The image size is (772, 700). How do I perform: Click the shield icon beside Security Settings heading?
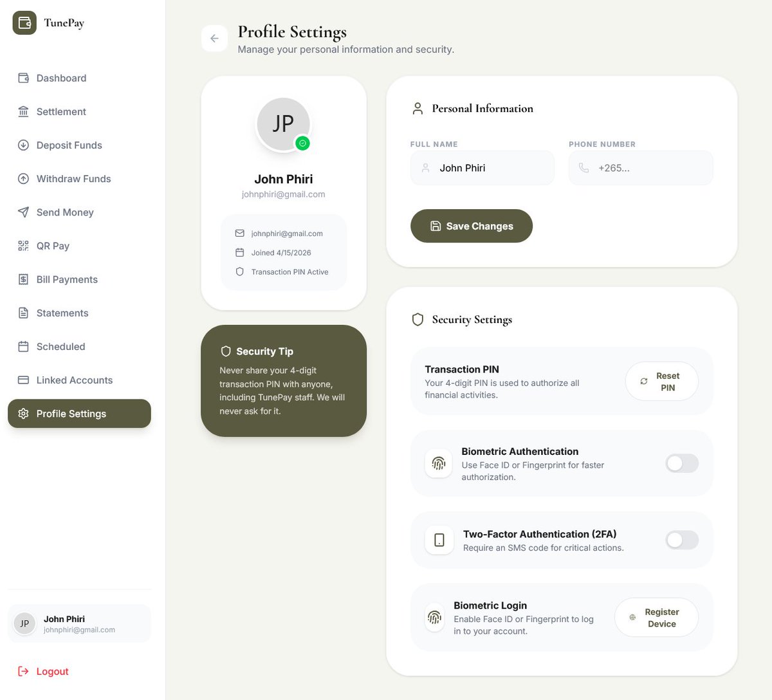tap(418, 319)
